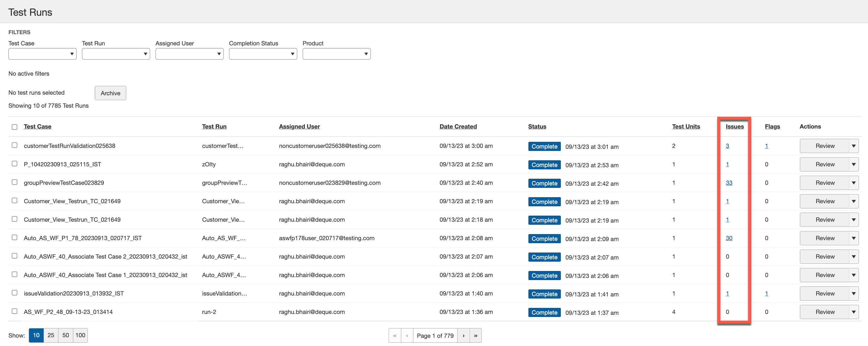This screenshot has height=346, width=868.
Task: Jump to first page arrow
Action: coord(395,336)
